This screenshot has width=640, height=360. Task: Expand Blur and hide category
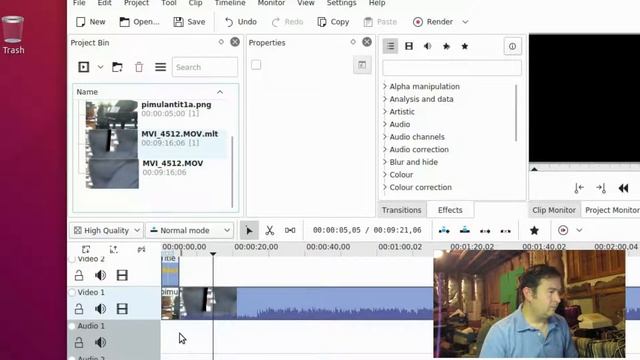coord(385,162)
